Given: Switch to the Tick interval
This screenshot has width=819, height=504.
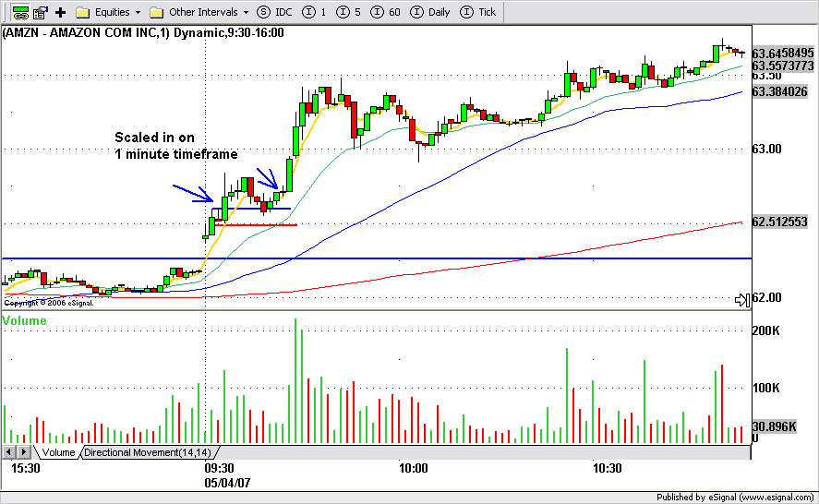Looking at the screenshot, I should point(478,12).
